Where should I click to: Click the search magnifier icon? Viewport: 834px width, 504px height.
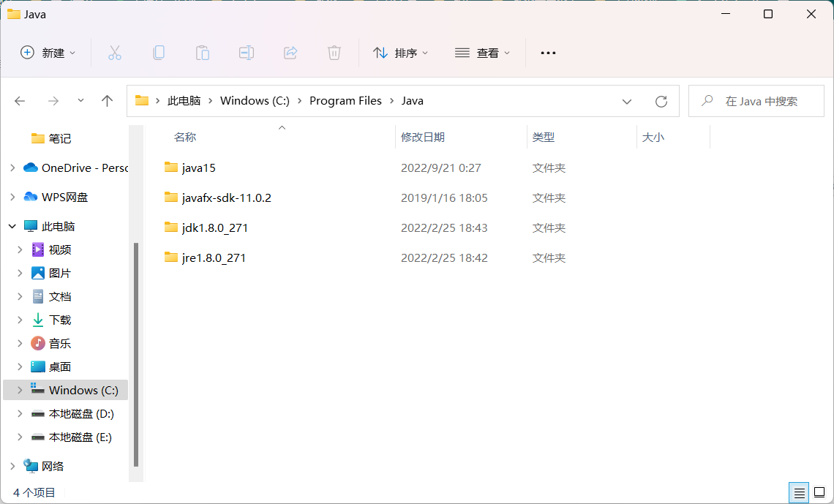[707, 100]
